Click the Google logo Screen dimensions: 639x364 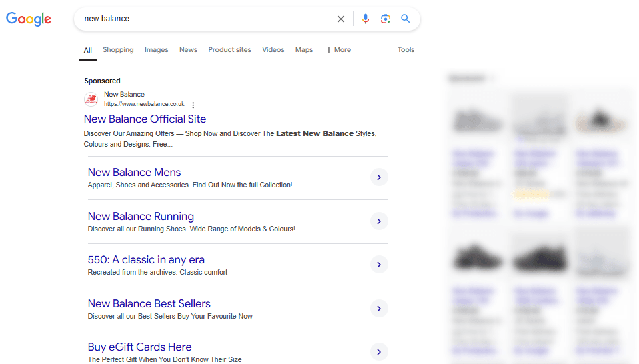(29, 19)
